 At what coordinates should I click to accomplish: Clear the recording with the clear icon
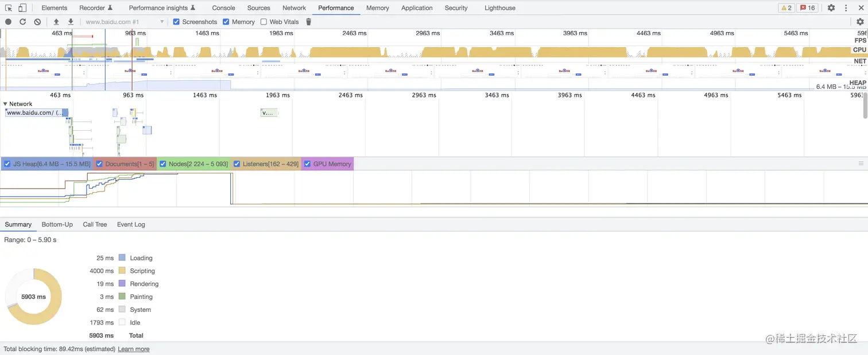pos(37,22)
